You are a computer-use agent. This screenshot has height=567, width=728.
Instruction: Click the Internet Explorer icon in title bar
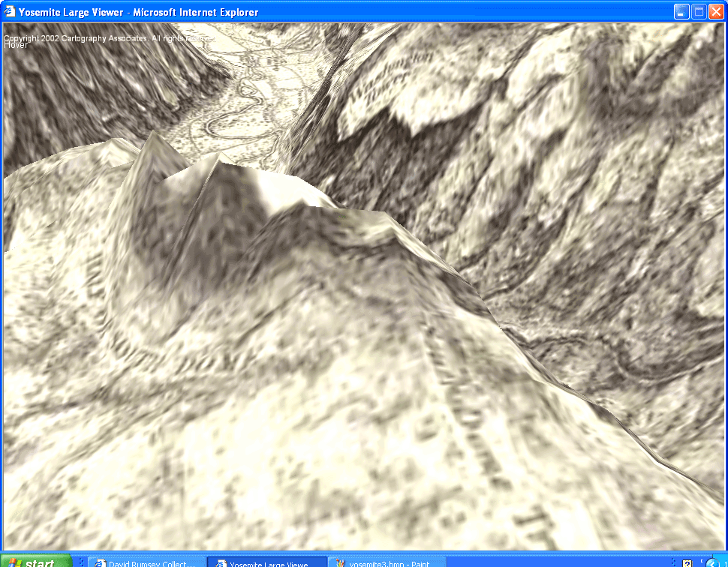[x=10, y=12]
